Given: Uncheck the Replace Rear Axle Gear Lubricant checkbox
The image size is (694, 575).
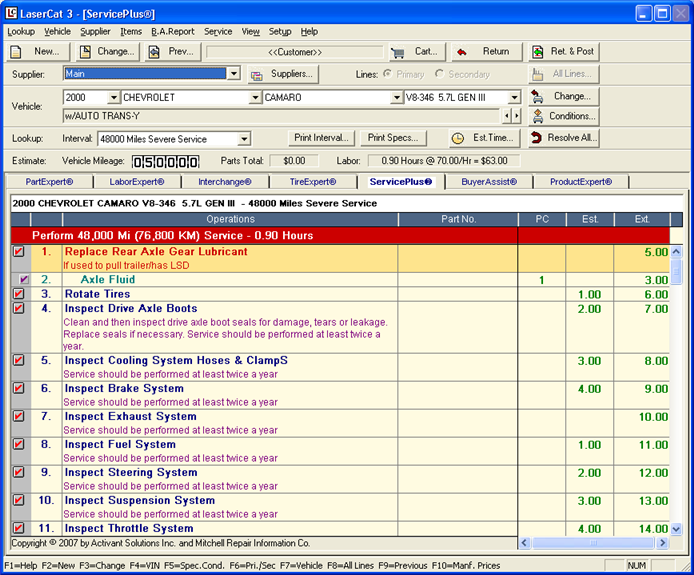Looking at the screenshot, I should tap(18, 252).
